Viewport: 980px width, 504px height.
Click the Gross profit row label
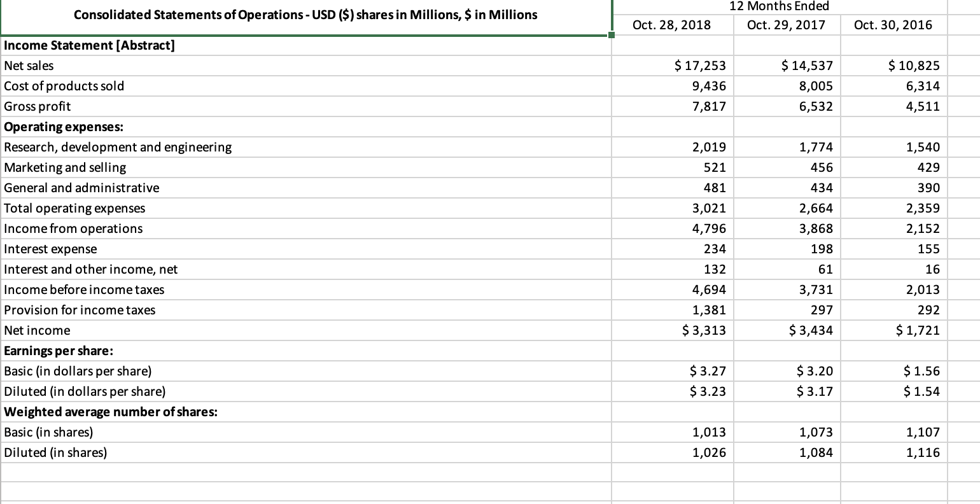[305, 106]
